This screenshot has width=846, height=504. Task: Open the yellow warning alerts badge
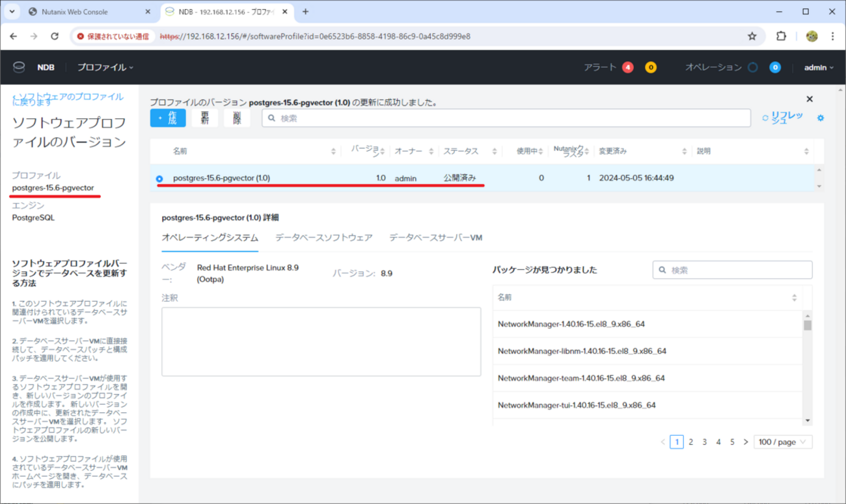pos(650,68)
